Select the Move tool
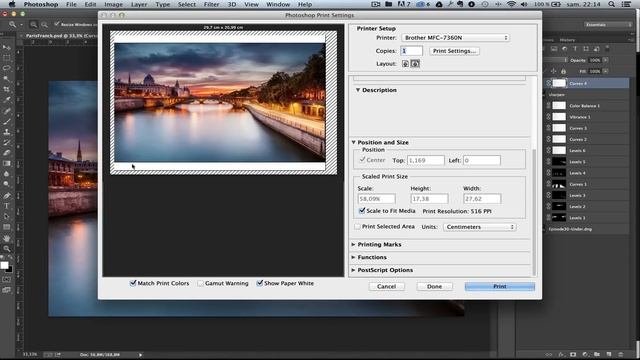Screen dimensions: 640x360 [x=7, y=48]
